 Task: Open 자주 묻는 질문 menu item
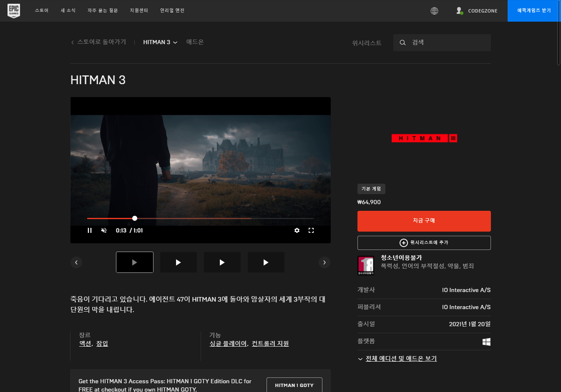pos(103,11)
